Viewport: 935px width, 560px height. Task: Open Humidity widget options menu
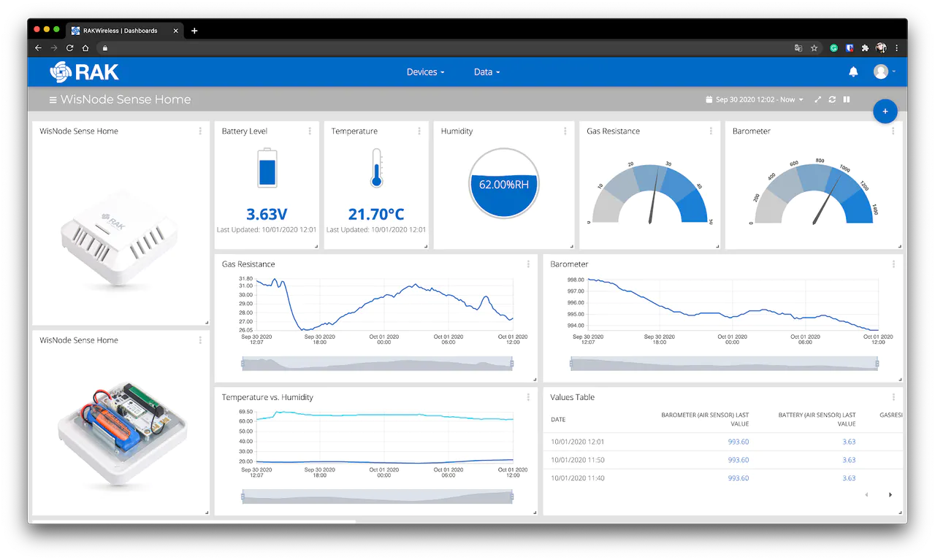click(565, 131)
